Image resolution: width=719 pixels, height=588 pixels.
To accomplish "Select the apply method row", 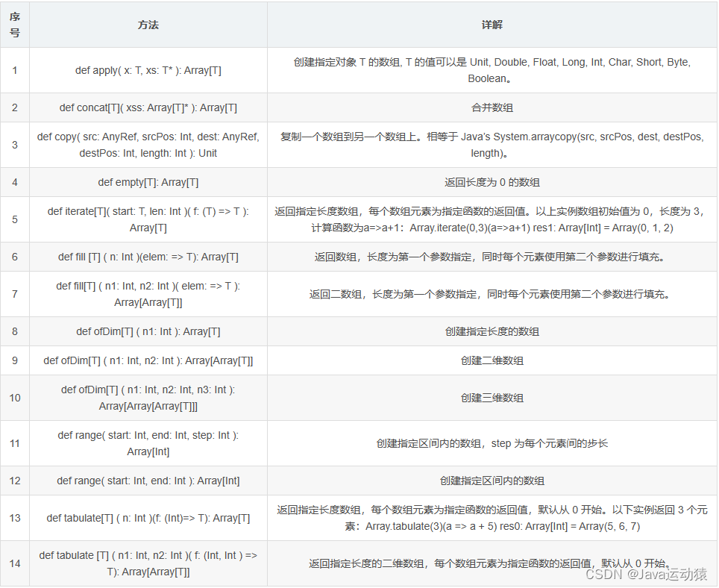I will pos(147,70).
